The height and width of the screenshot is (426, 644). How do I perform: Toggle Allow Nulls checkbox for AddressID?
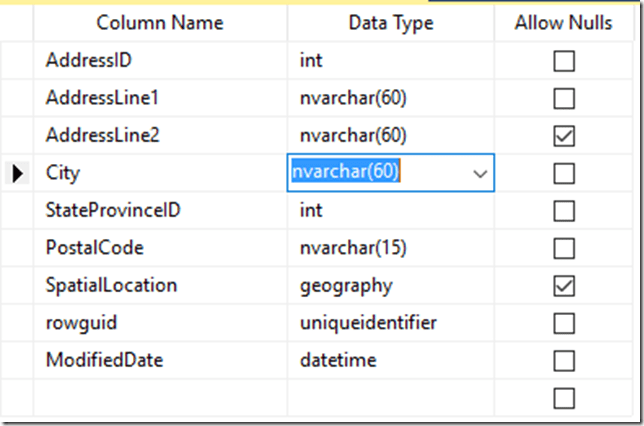[x=564, y=61]
